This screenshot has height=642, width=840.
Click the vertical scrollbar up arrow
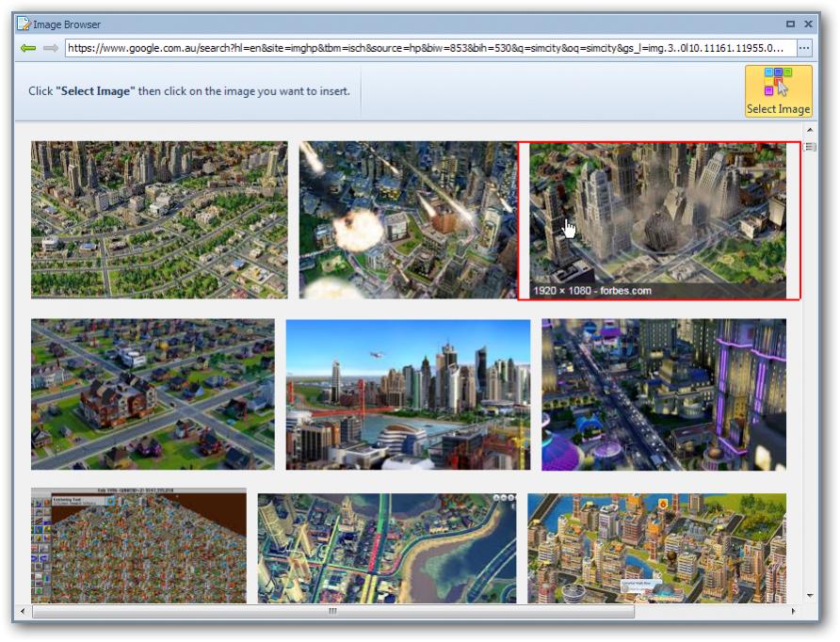[810, 130]
